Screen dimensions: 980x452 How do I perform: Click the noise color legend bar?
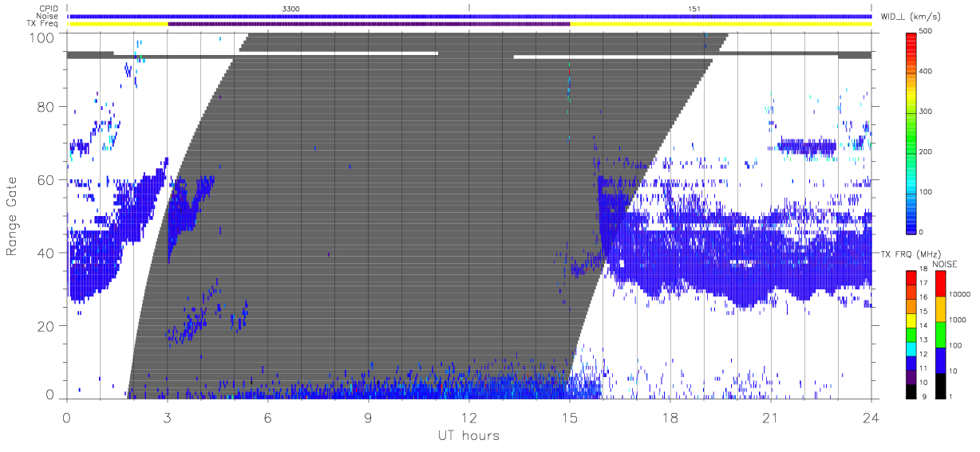(x=940, y=334)
